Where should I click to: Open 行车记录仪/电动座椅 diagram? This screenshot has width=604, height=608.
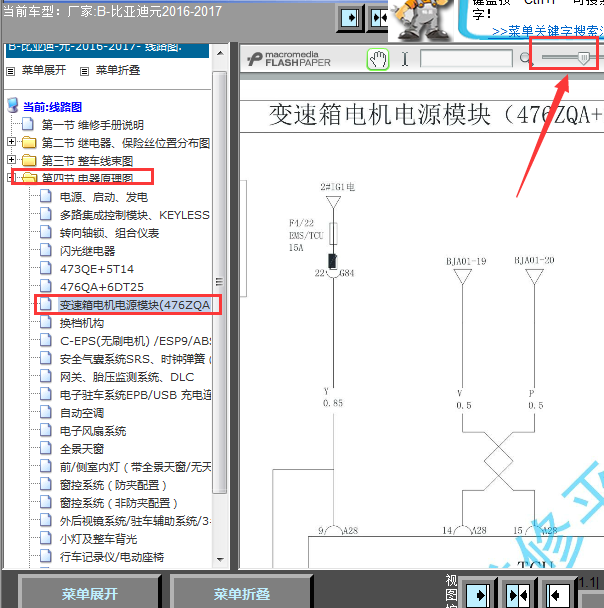click(112, 557)
